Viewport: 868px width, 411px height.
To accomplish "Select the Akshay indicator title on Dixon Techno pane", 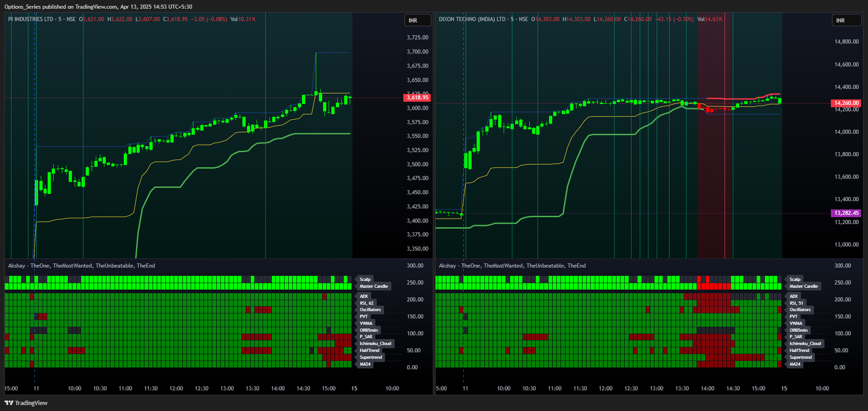I will click(512, 266).
